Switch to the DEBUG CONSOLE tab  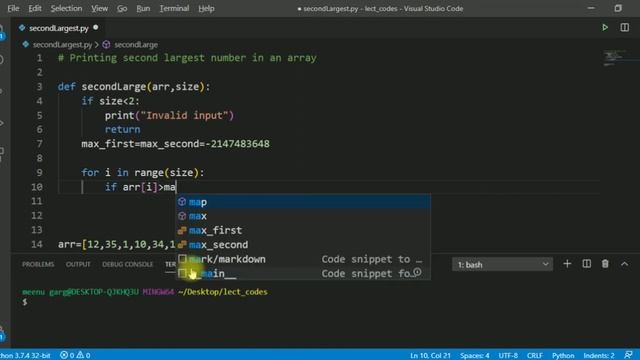(127, 264)
